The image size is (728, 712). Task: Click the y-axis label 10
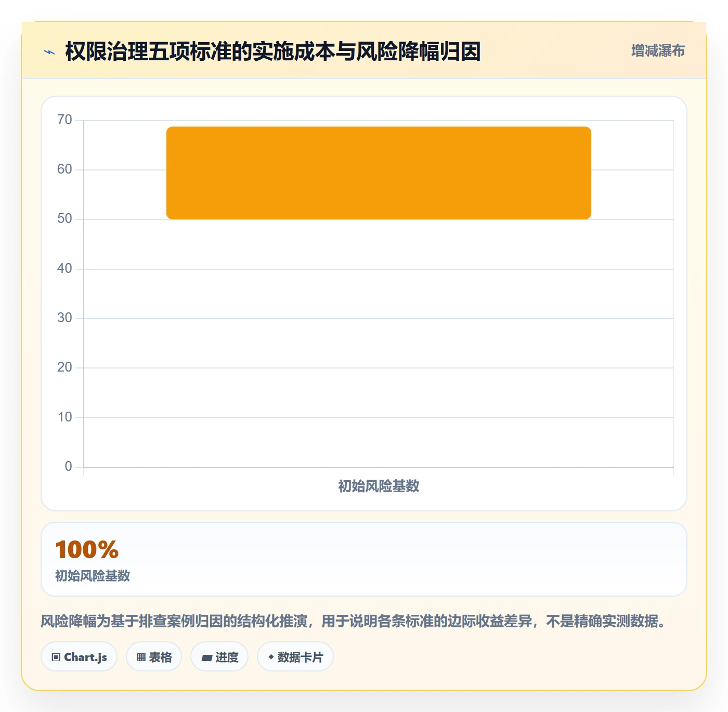(x=64, y=417)
